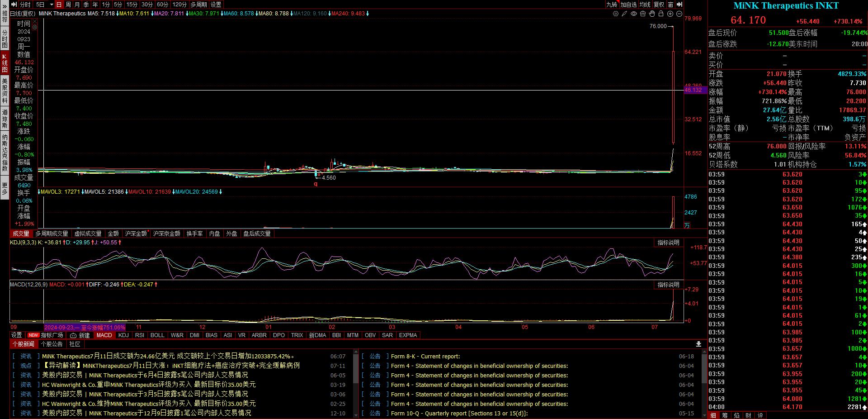Toggle the 复权 price adjustment option

[x=659, y=5]
